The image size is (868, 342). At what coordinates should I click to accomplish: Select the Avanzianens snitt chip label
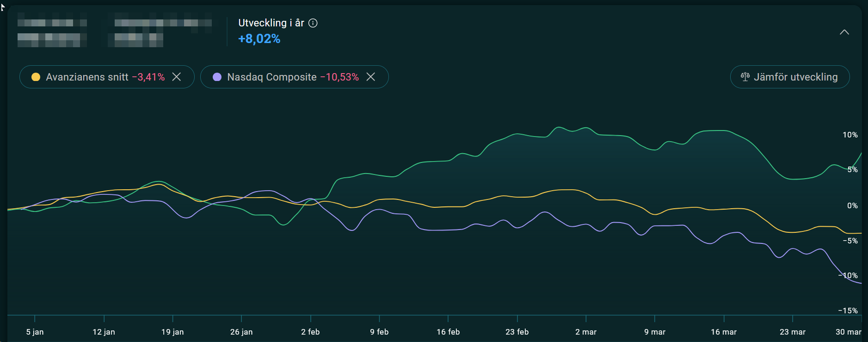[87, 77]
